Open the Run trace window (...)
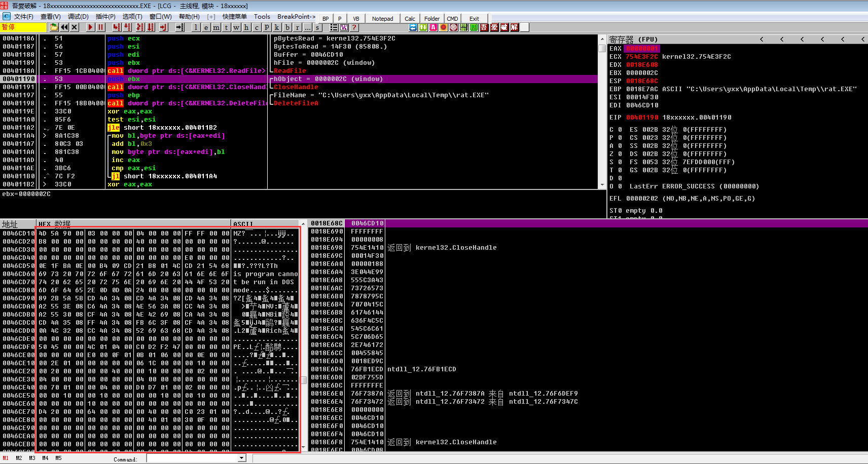868x464 pixels. click(x=307, y=27)
